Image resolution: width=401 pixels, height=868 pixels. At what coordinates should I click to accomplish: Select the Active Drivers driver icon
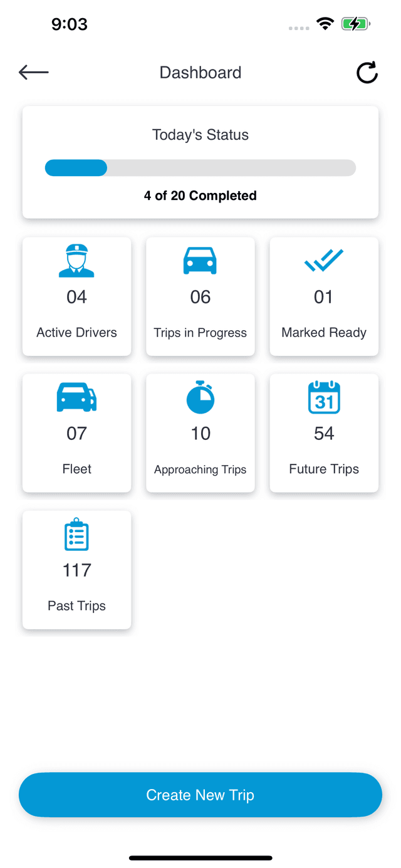76,261
